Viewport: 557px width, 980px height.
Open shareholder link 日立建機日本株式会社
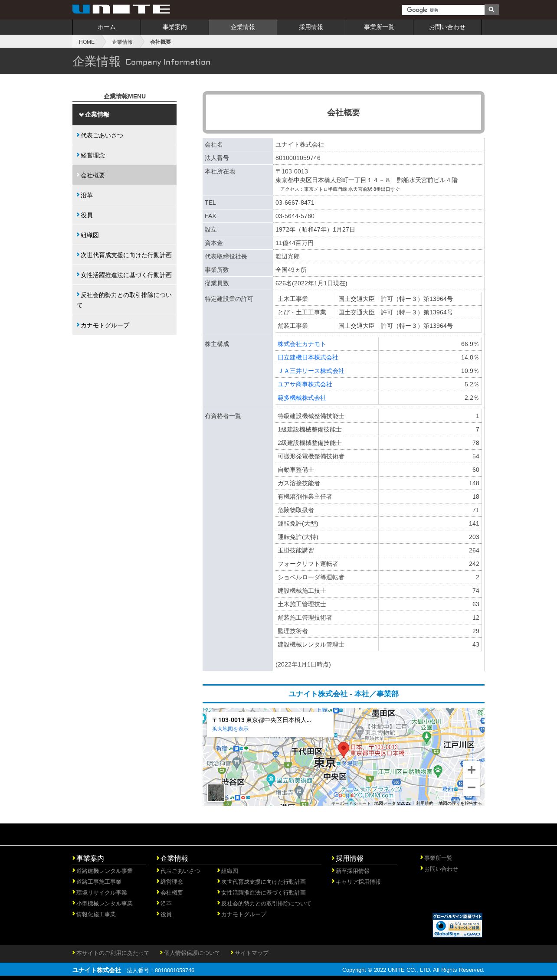308,357
